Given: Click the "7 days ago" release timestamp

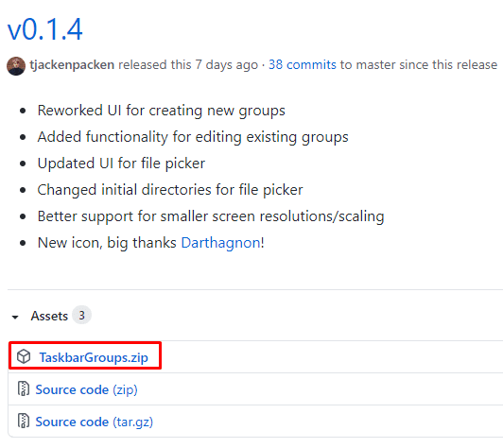Looking at the screenshot, I should [x=227, y=65].
